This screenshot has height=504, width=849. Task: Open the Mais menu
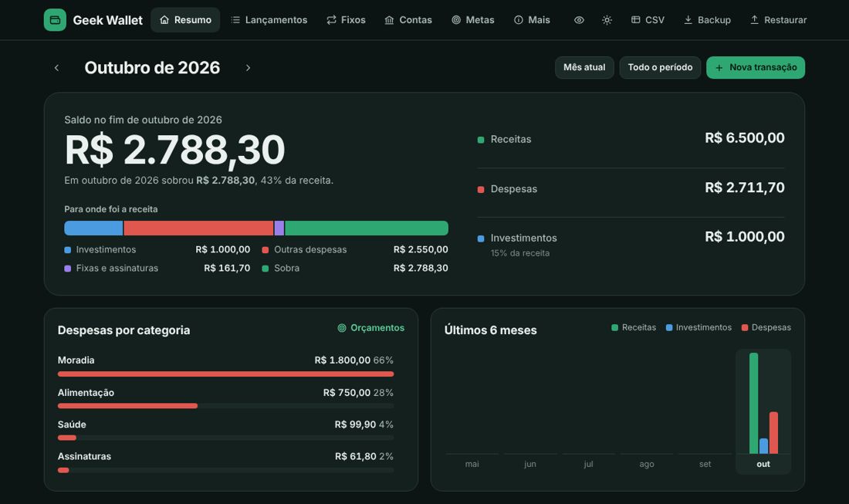pyautogui.click(x=533, y=20)
